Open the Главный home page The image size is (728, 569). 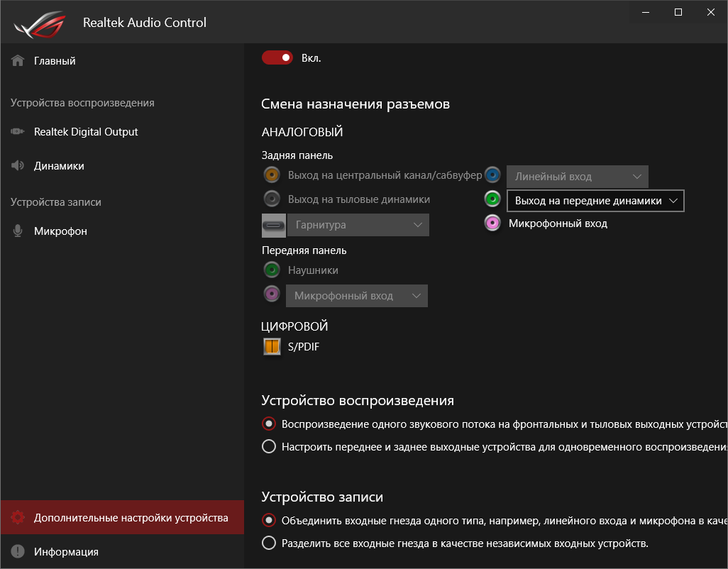[55, 61]
